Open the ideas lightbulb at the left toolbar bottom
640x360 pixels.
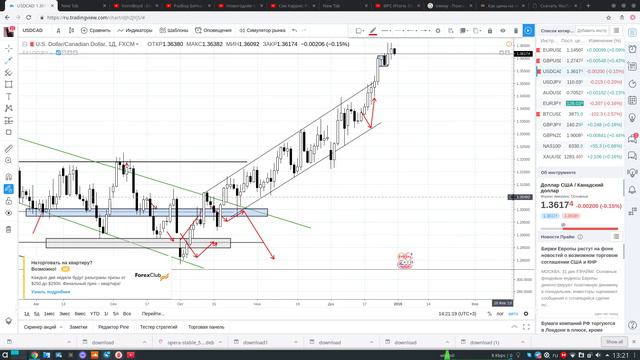[x=9, y=321]
